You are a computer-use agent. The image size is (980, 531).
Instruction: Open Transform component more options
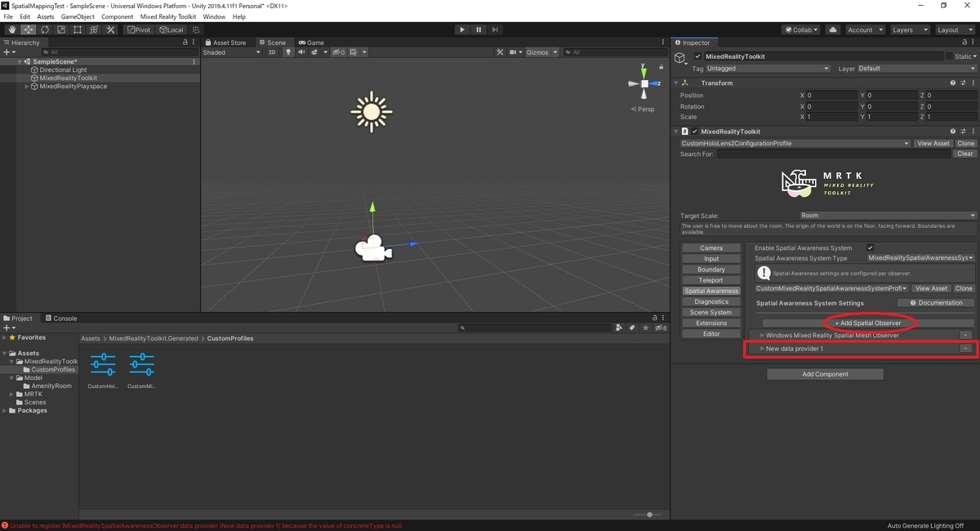pyautogui.click(x=972, y=83)
